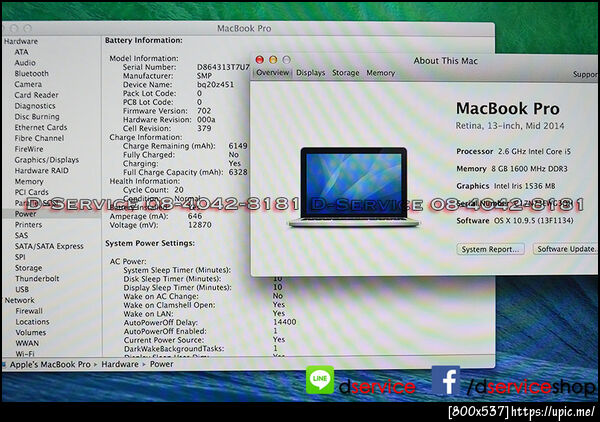
Task: Switch to the Overview tab
Action: (x=272, y=73)
